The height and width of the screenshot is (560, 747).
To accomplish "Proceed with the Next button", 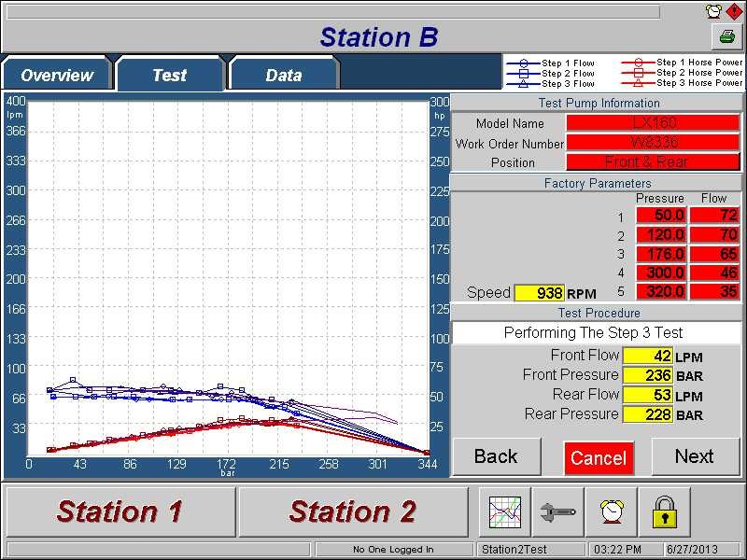I will coord(695,456).
